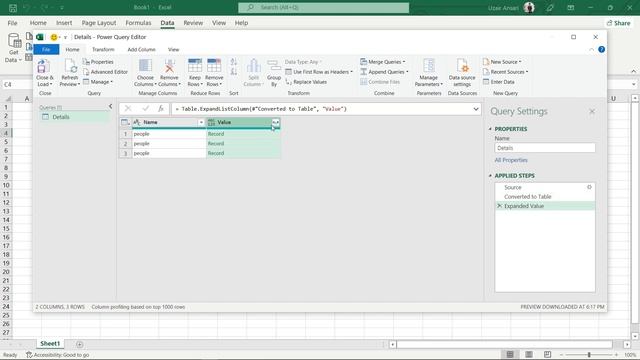
Task: Collapse the Power Query ribbon
Action: pyautogui.click(x=591, y=49)
